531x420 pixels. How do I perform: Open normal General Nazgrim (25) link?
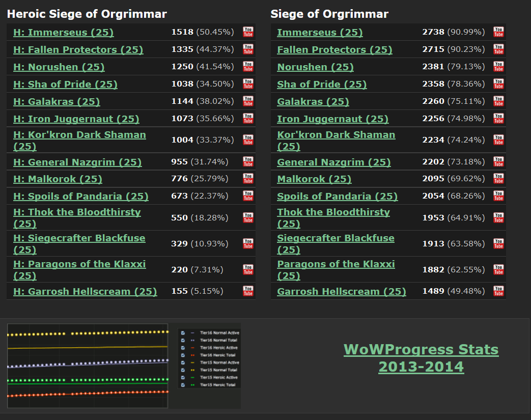(x=334, y=162)
